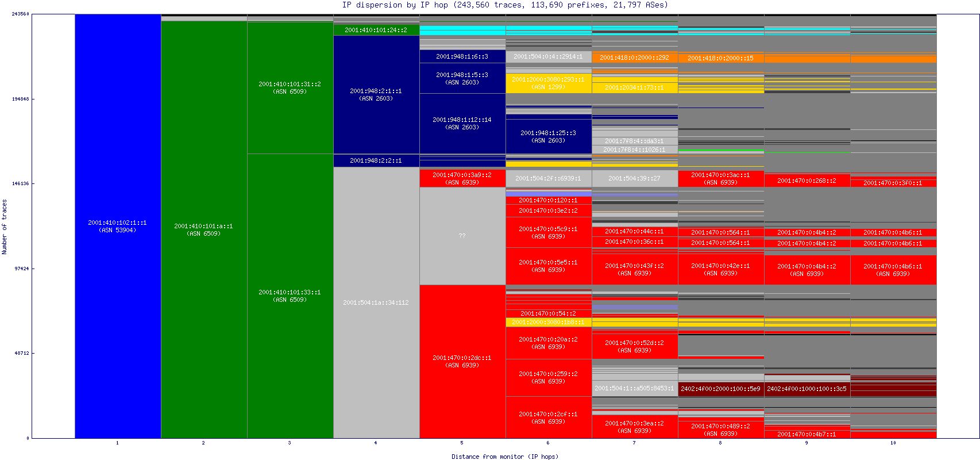Image resolution: width=980 pixels, height=460 pixels.
Task: Select the dark red 2402:4f00:2000:100::5e9 label
Action: (x=721, y=389)
